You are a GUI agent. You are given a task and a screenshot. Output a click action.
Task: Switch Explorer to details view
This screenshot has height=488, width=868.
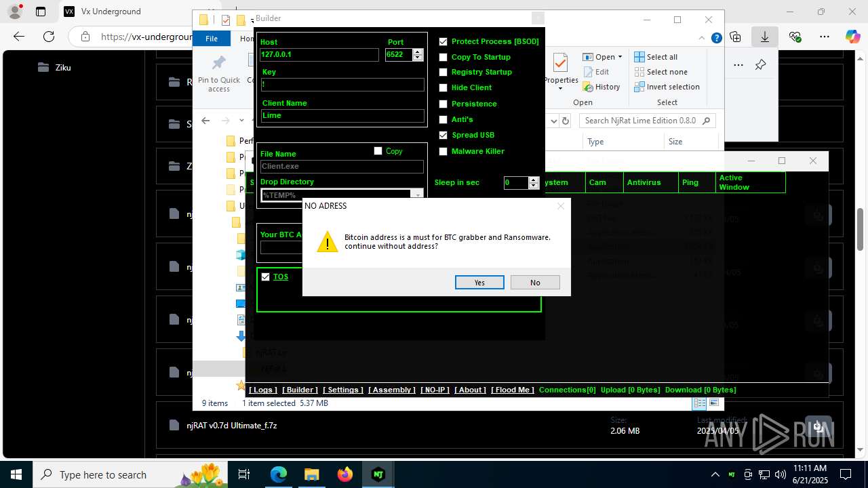click(700, 403)
